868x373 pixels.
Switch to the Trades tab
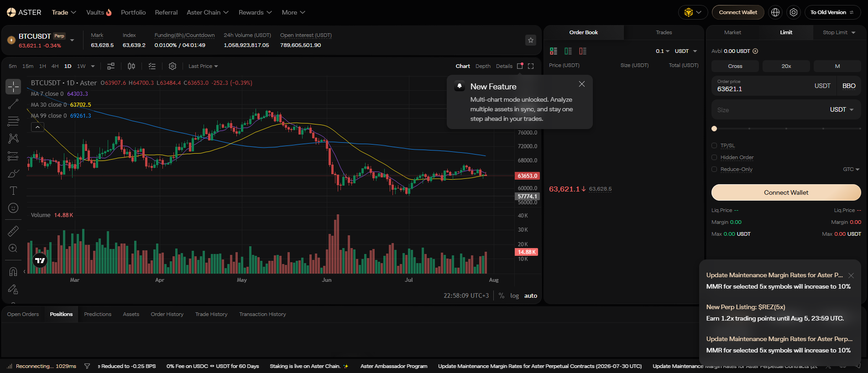(664, 32)
